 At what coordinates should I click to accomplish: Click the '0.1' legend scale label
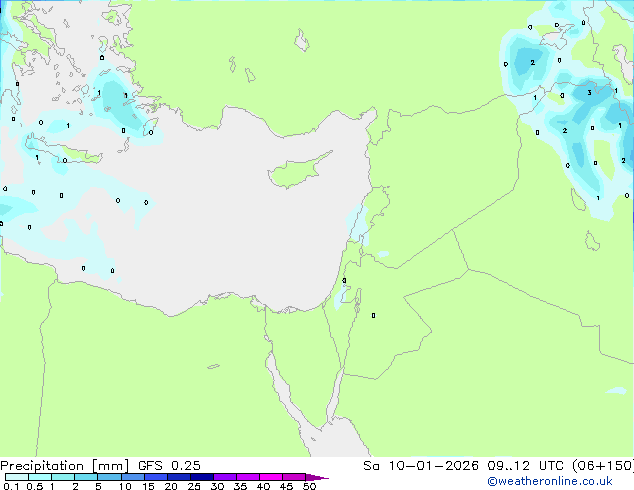pos(11,486)
